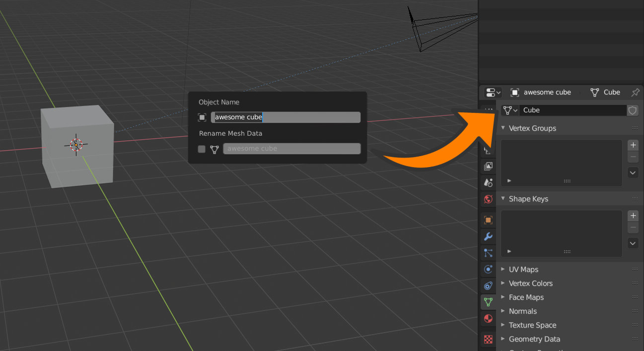Expand the Vertex Colors panel
Image resolution: width=644 pixels, height=351 pixels.
pyautogui.click(x=502, y=283)
